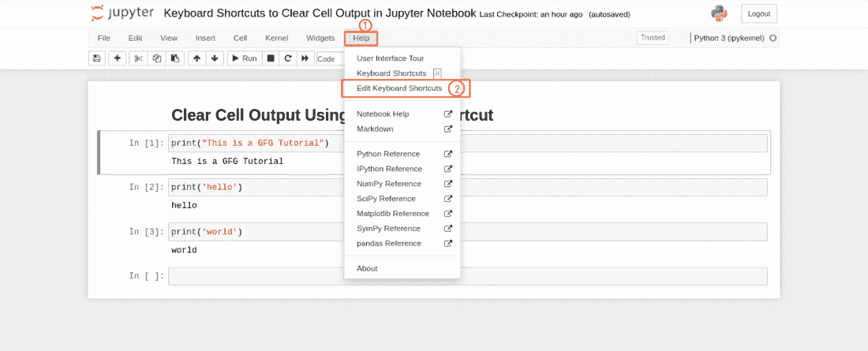Insert cell below with plus icon
The image size is (868, 351).
tap(118, 58)
